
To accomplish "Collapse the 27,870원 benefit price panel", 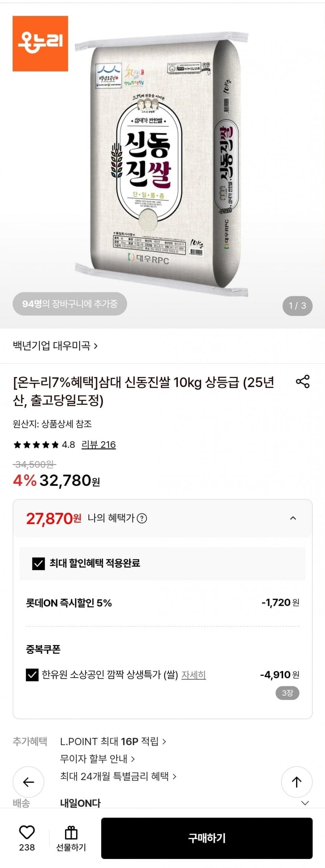I will click(293, 518).
